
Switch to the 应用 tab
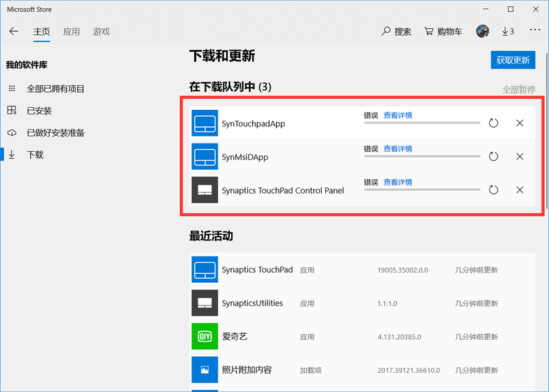tap(71, 32)
